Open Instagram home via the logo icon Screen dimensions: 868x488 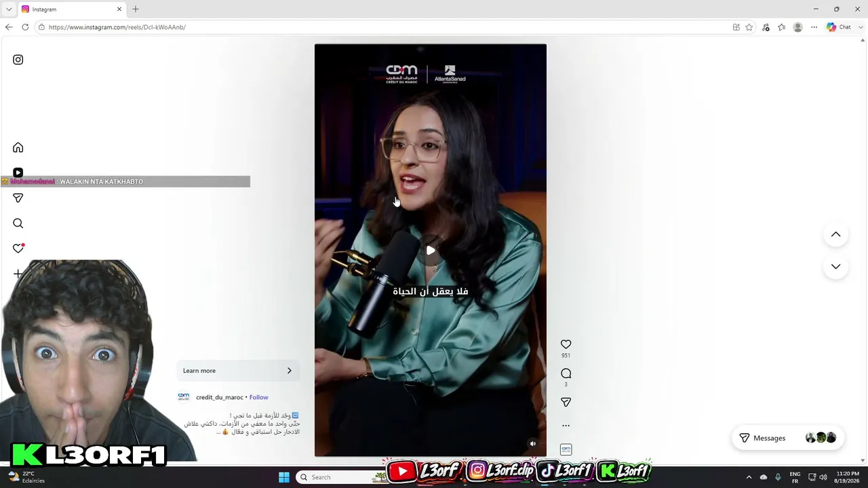pos(18,60)
